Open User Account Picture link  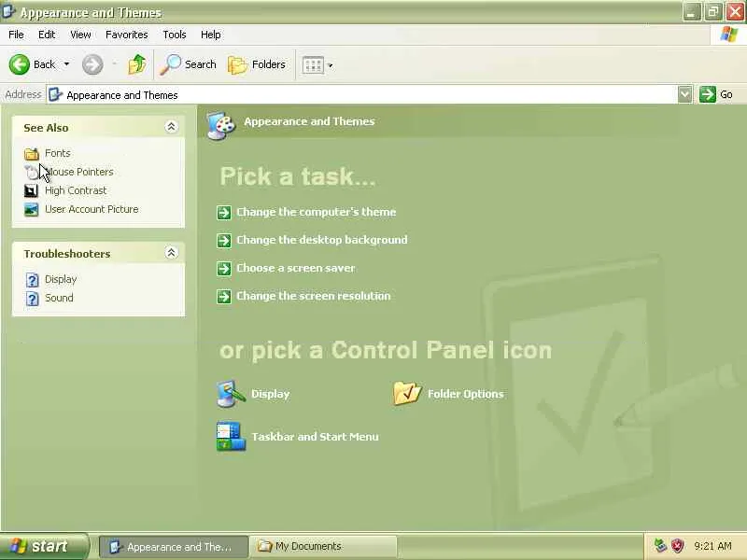[92, 209]
